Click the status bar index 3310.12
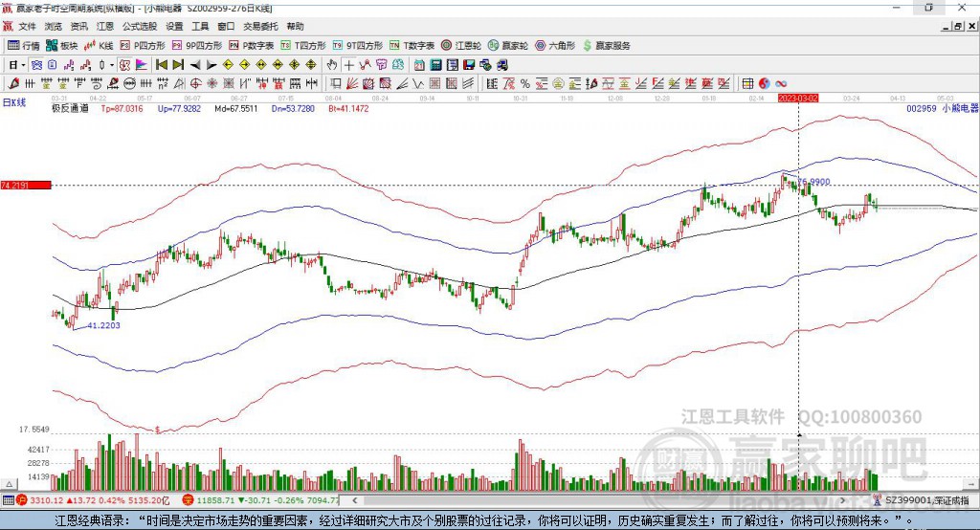The image size is (980, 530). [47, 500]
